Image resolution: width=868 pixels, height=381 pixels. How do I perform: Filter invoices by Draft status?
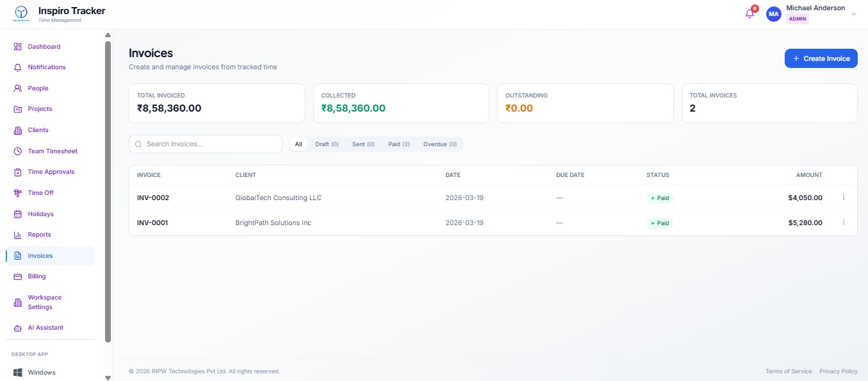pos(327,144)
